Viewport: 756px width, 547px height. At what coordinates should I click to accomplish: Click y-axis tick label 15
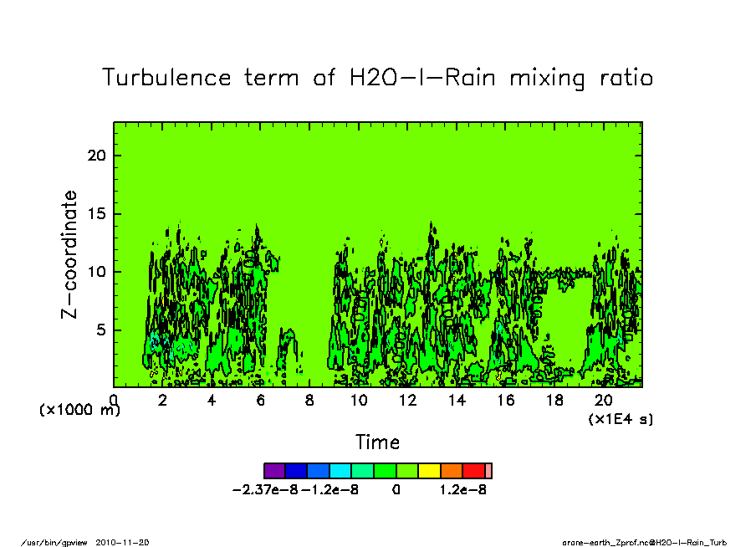pos(96,213)
